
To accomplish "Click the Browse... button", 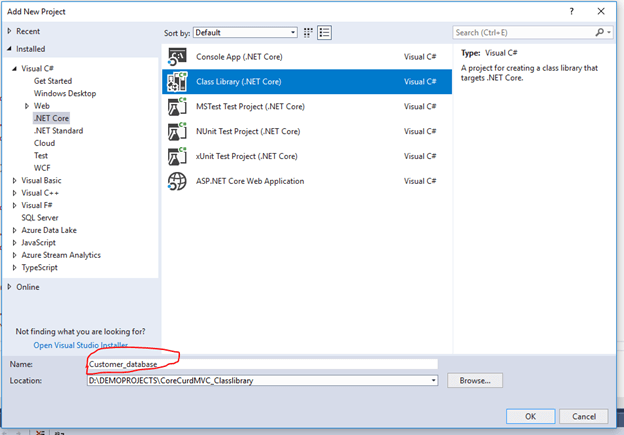I will click(475, 380).
